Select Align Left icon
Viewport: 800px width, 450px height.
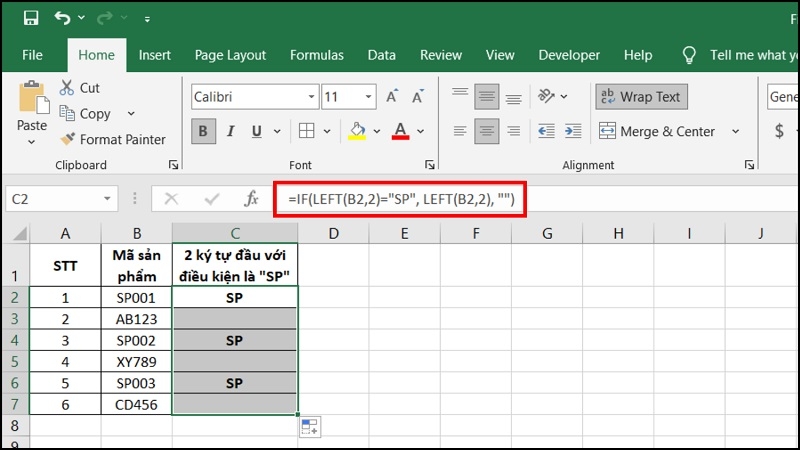[460, 131]
